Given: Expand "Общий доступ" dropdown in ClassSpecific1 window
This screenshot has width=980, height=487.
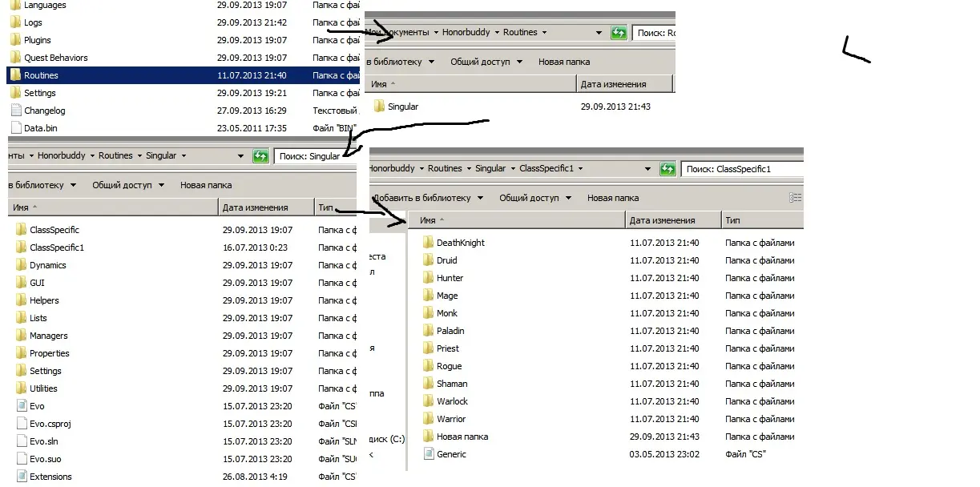Looking at the screenshot, I should click(x=534, y=198).
